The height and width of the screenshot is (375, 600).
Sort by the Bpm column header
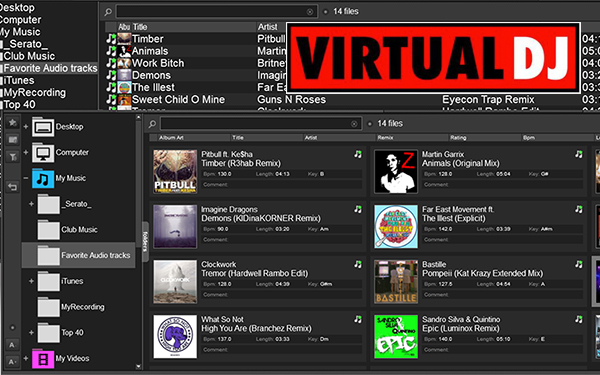tap(558, 138)
